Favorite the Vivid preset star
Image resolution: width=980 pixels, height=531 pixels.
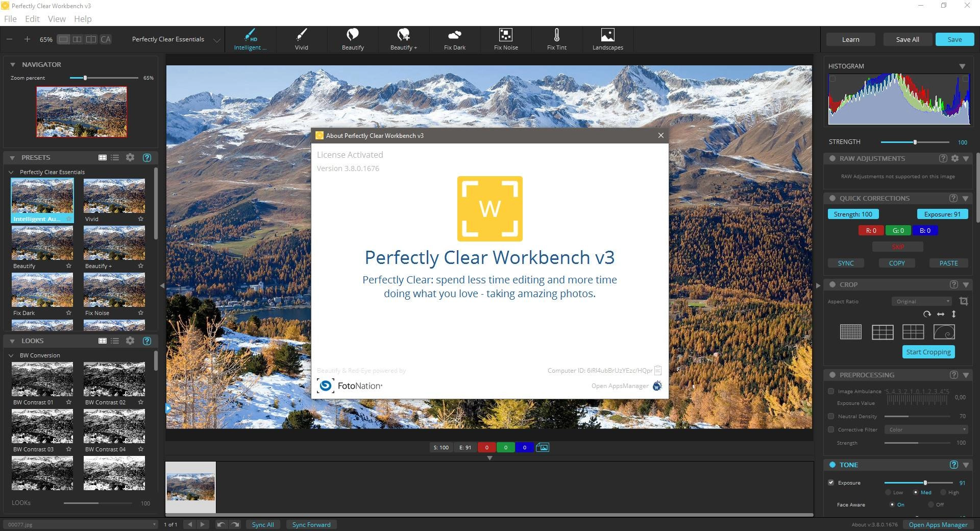141,219
